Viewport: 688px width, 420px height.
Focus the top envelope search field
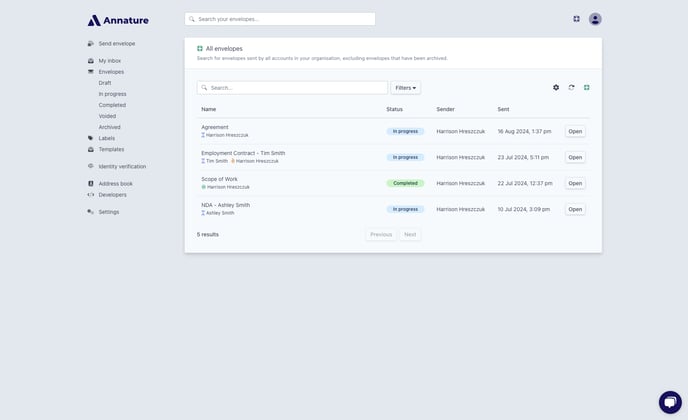pos(280,19)
